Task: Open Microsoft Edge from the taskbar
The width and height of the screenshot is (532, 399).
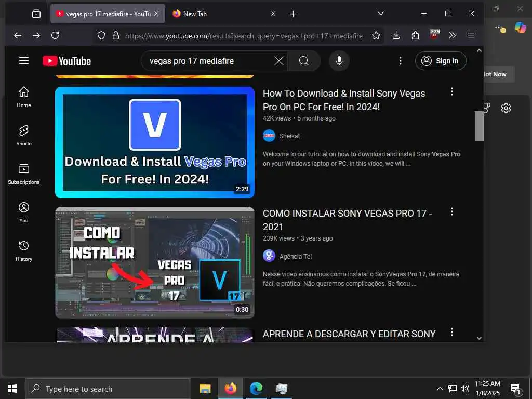Action: pyautogui.click(x=256, y=389)
